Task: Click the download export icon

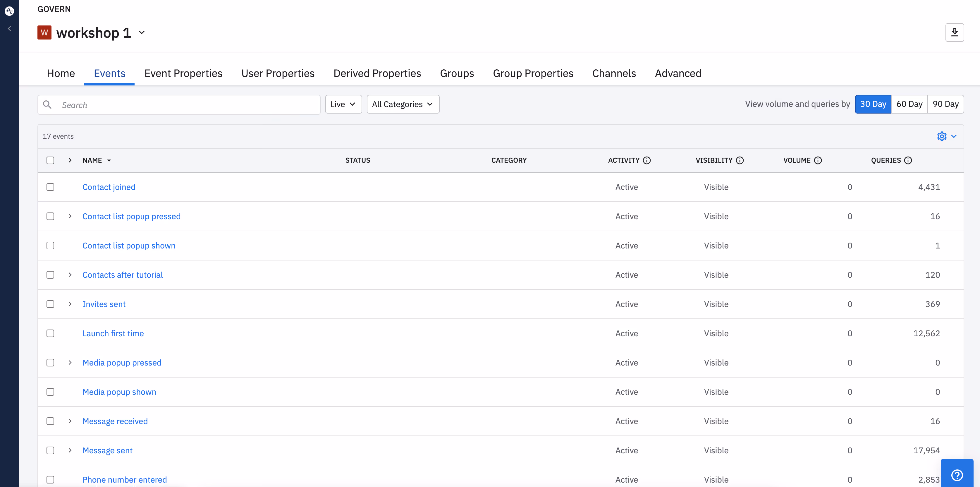Action: coord(955,32)
